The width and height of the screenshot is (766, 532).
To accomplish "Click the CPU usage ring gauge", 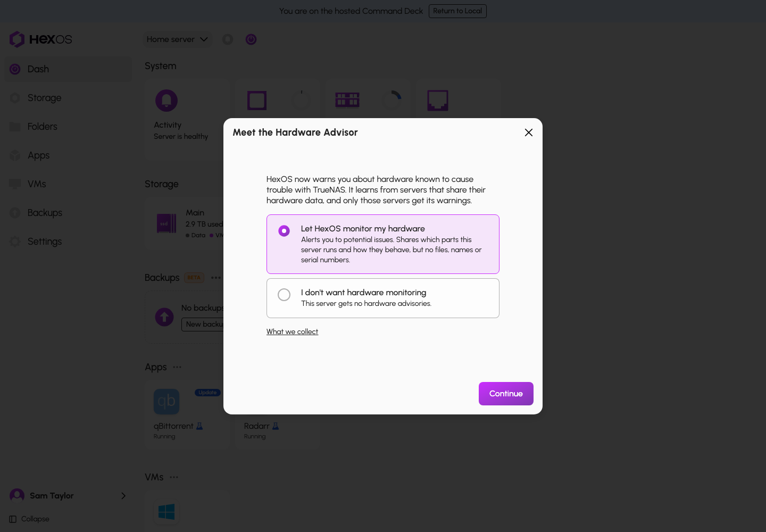I will 302,100.
